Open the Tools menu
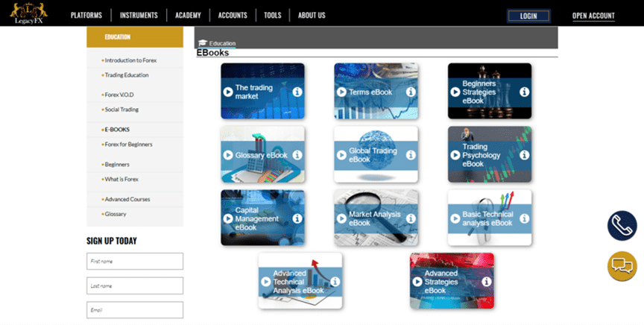The height and width of the screenshot is (325, 644). (x=273, y=15)
